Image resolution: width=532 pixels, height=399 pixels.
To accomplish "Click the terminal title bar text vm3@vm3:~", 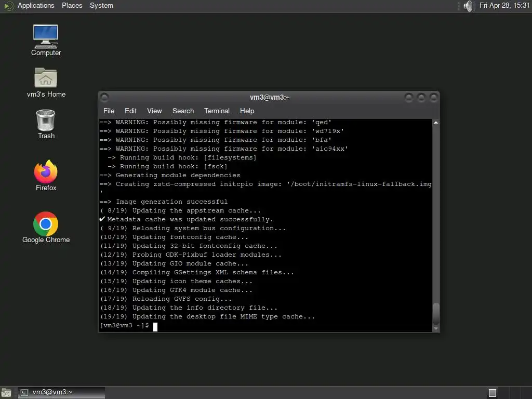I will [270, 97].
